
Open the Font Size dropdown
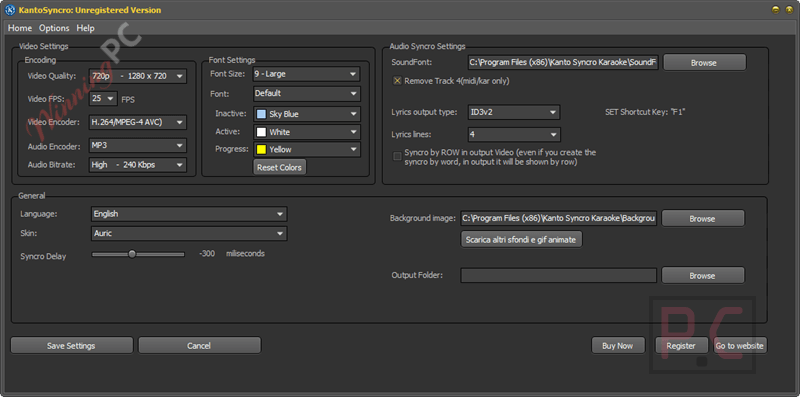[x=307, y=74]
